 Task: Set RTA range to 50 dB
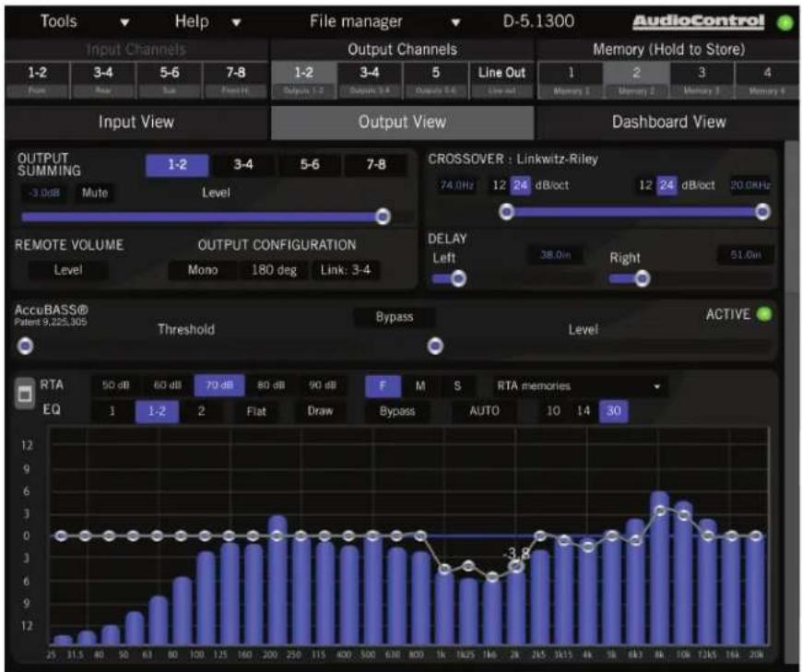tap(116, 385)
